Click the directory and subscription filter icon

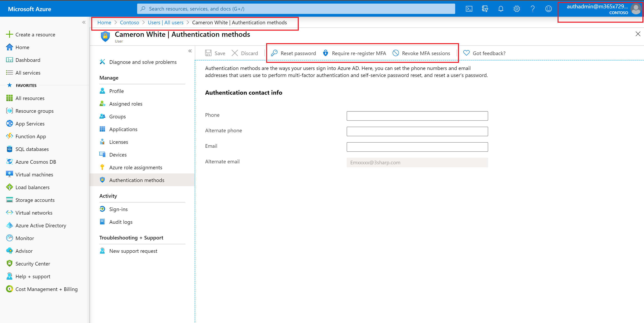point(485,9)
